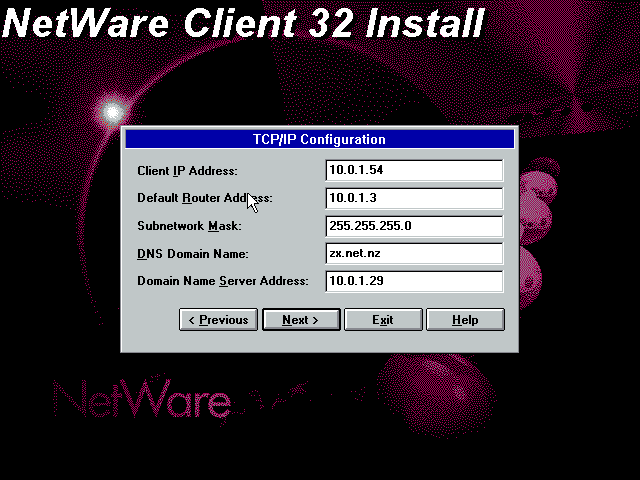Click the Domain Name Server Address field
The width and height of the screenshot is (640, 480).
tap(414, 281)
